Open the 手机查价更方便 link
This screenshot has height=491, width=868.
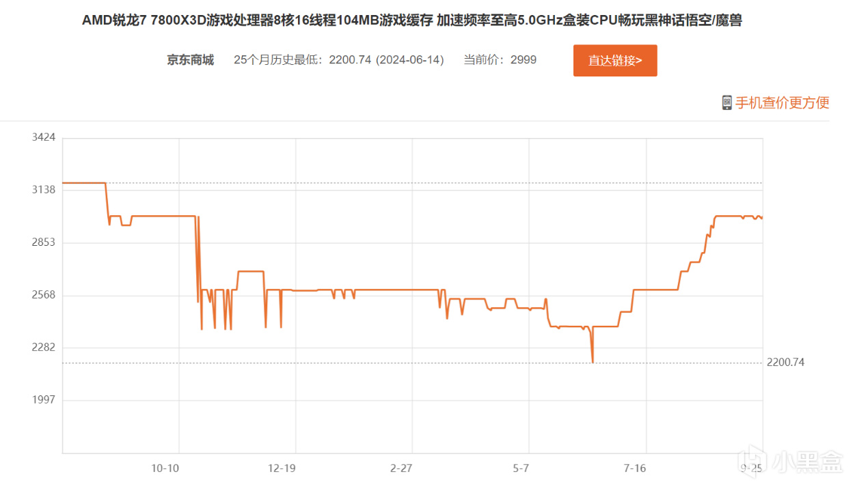pyautogui.click(x=782, y=103)
